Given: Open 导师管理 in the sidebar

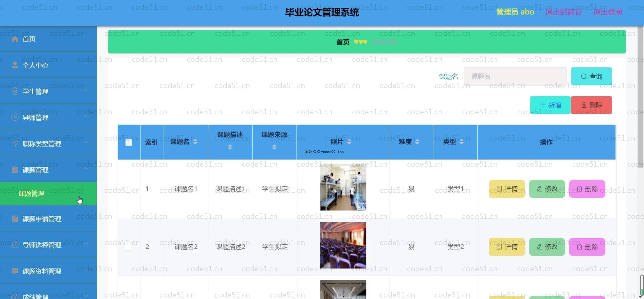Looking at the screenshot, I should (x=48, y=117).
